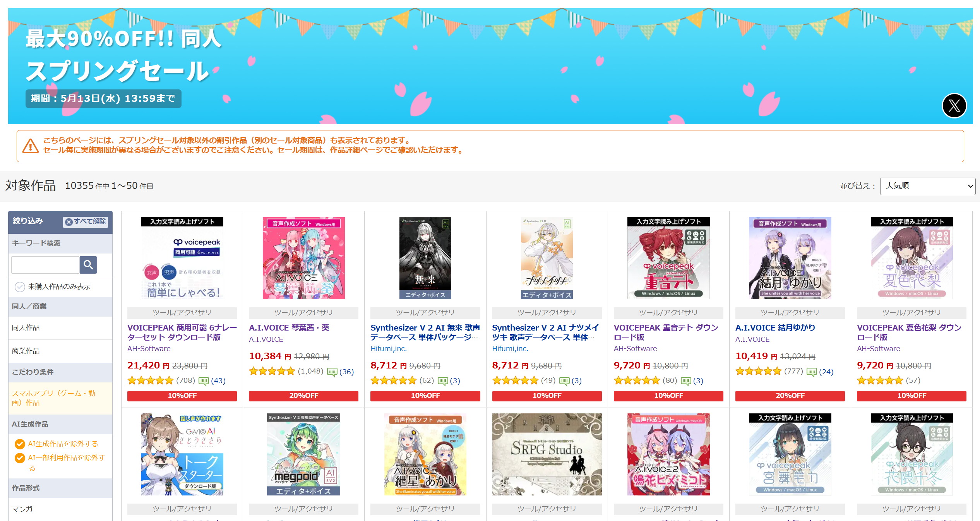This screenshot has height=521, width=980.
Task: Open the AH-Software circle link under VOICEPEAK 夏色花梨
Action: coord(878,349)
